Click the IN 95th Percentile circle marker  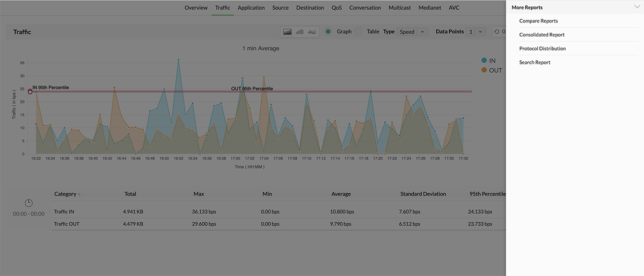[x=30, y=92]
